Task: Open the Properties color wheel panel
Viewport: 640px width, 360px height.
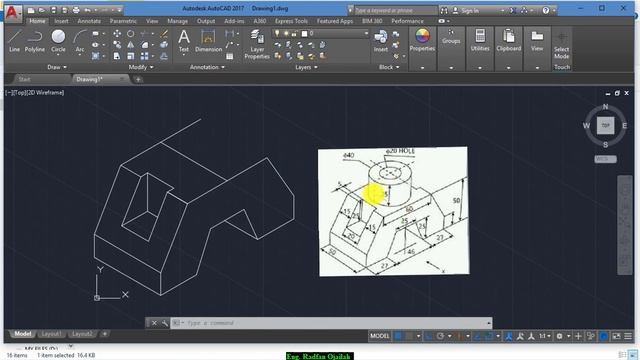Action: [x=422, y=40]
